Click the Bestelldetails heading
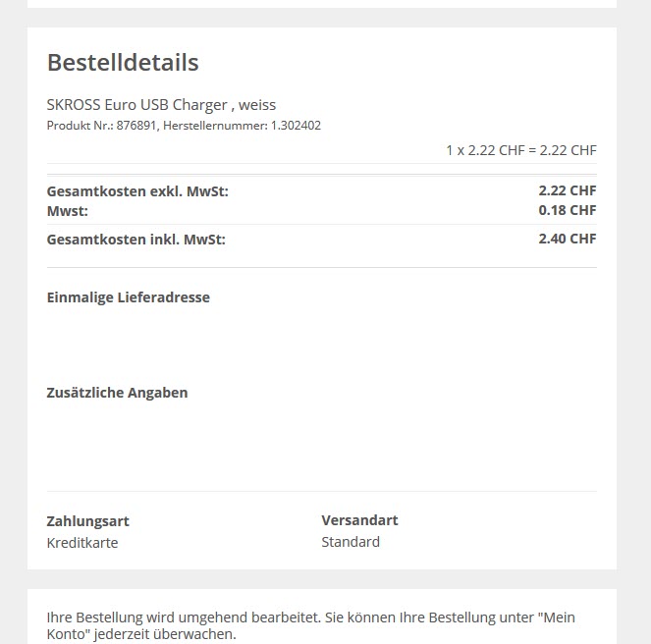Viewport: 651px width, 644px height. (x=123, y=63)
